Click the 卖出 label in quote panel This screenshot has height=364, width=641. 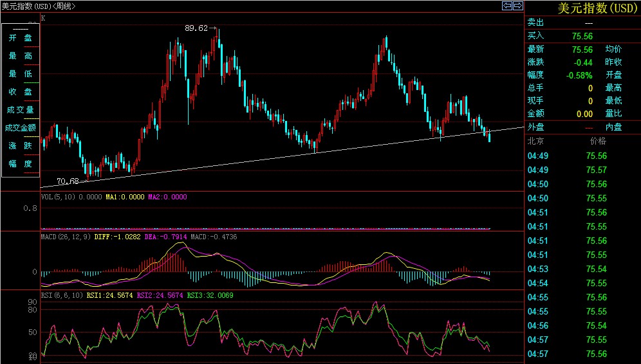pyautogui.click(x=535, y=23)
